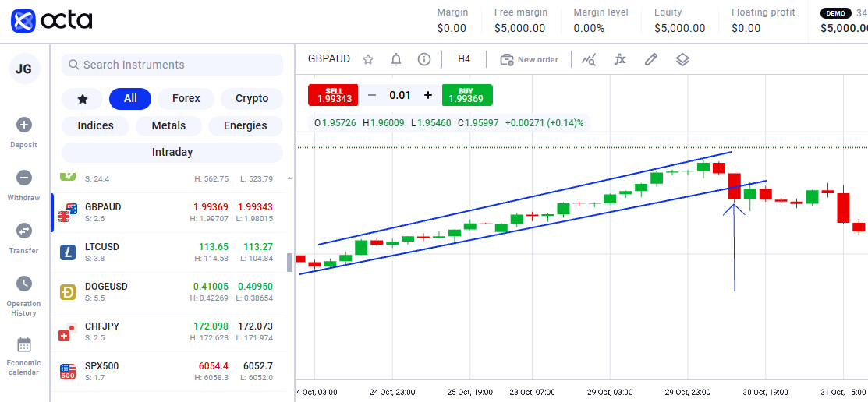
Task: Set a price alert with bell icon
Action: point(396,59)
